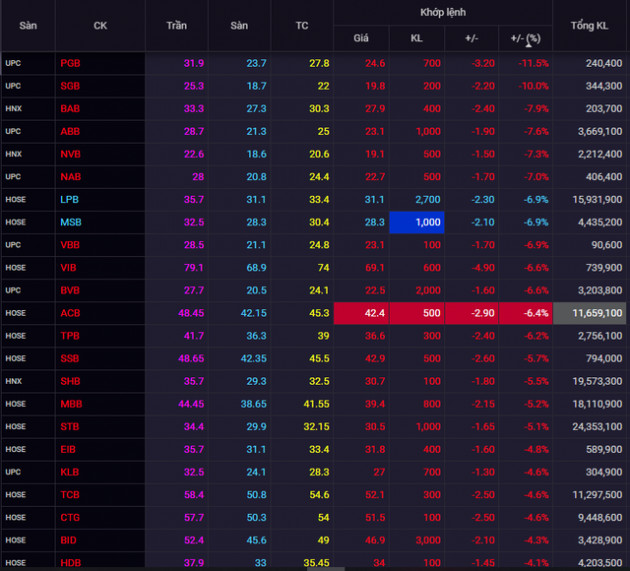Open stock ticker STB
This screenshot has width=630, height=571.
70,426
